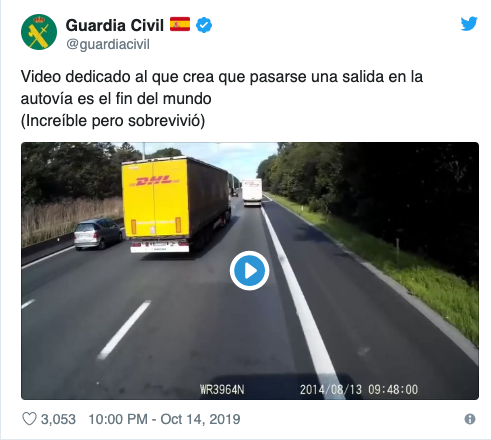Click the 3,053 likes count

[58, 419]
